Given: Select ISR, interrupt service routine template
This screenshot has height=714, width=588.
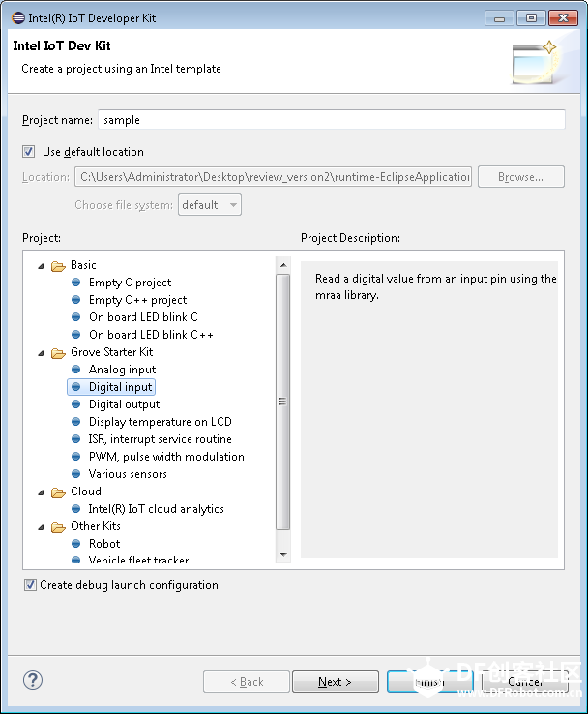Looking at the screenshot, I should point(161,439).
